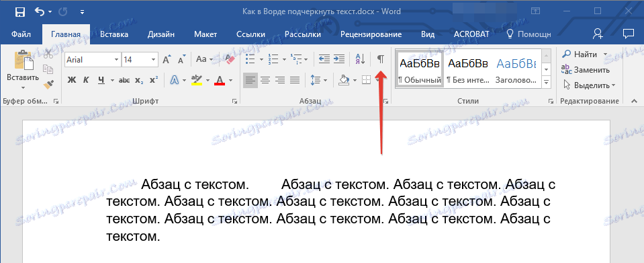This screenshot has height=263, width=644.
Task: Click the Cut scissors icon
Action: pos(48,54)
